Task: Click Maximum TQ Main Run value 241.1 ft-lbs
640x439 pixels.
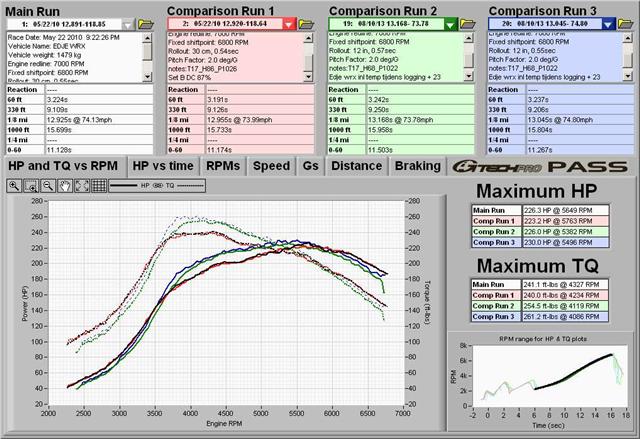Action: [x=565, y=284]
